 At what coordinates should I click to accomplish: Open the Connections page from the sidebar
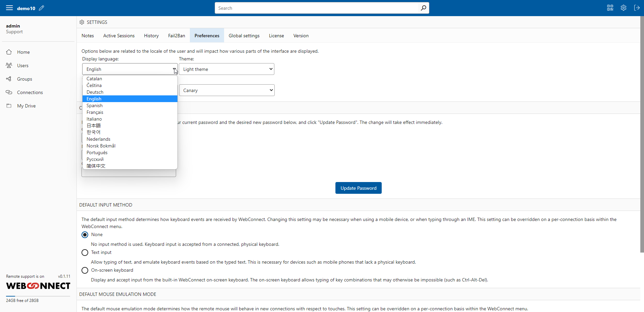[x=9, y=92]
